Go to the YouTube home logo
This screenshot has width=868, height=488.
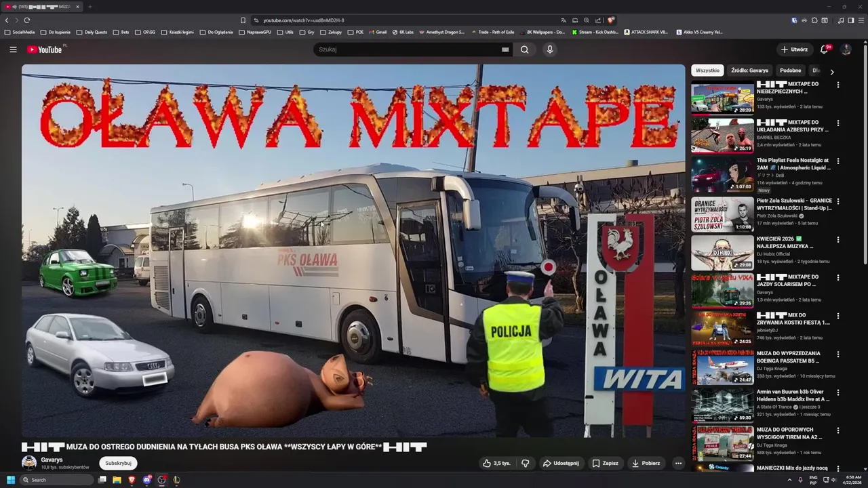tap(45, 49)
